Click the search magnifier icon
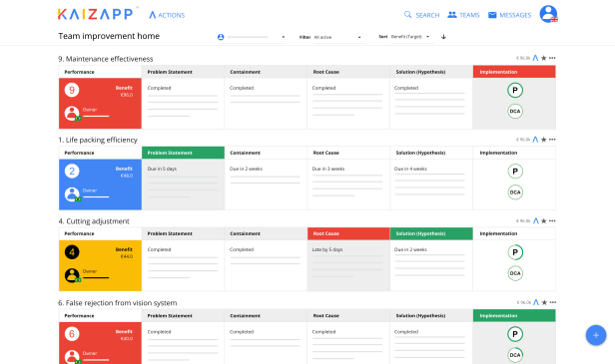 point(408,15)
